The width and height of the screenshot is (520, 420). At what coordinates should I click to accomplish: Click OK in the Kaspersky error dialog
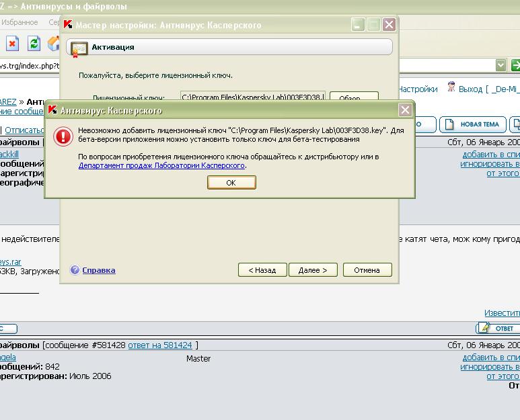pos(231,183)
